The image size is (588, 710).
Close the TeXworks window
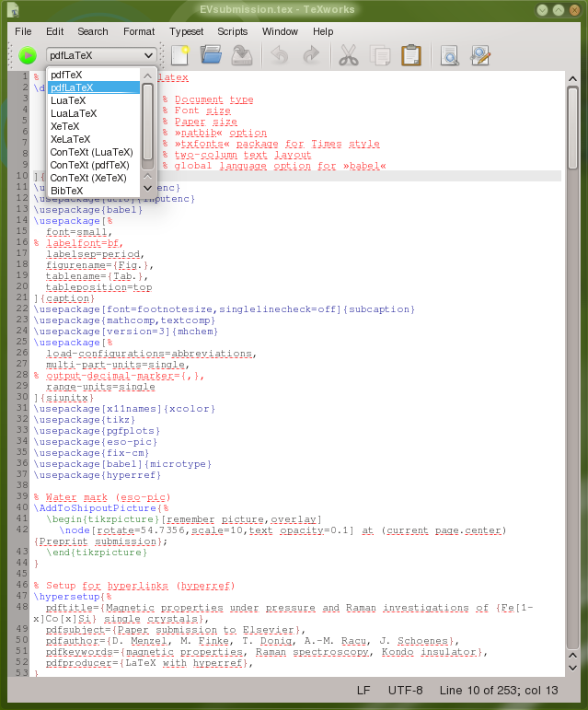pos(574,9)
